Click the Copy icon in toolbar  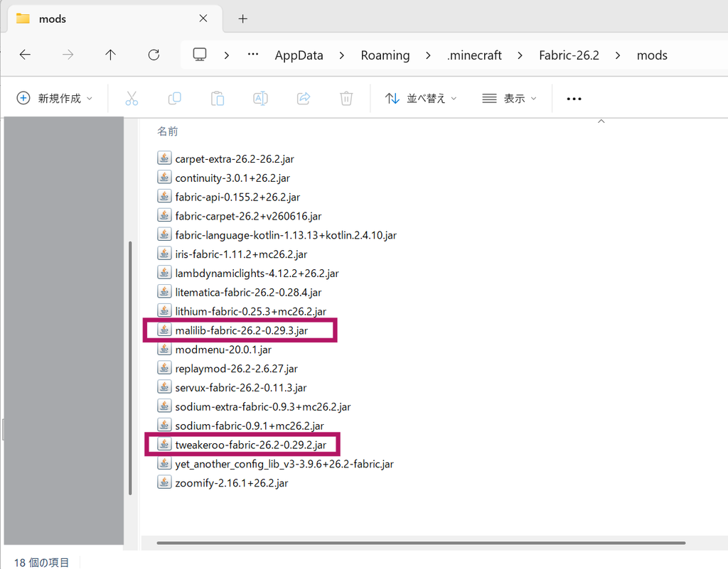[x=175, y=98]
